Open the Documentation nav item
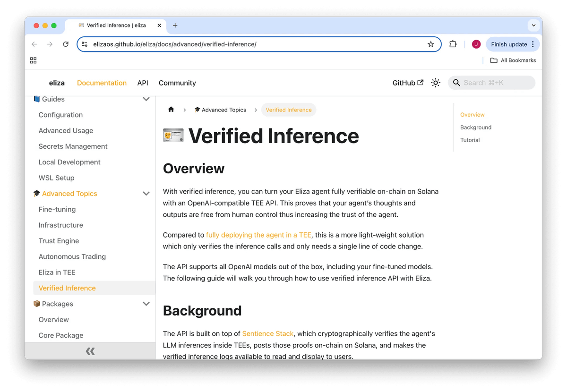Viewport: 567px width, 392px height. [102, 83]
